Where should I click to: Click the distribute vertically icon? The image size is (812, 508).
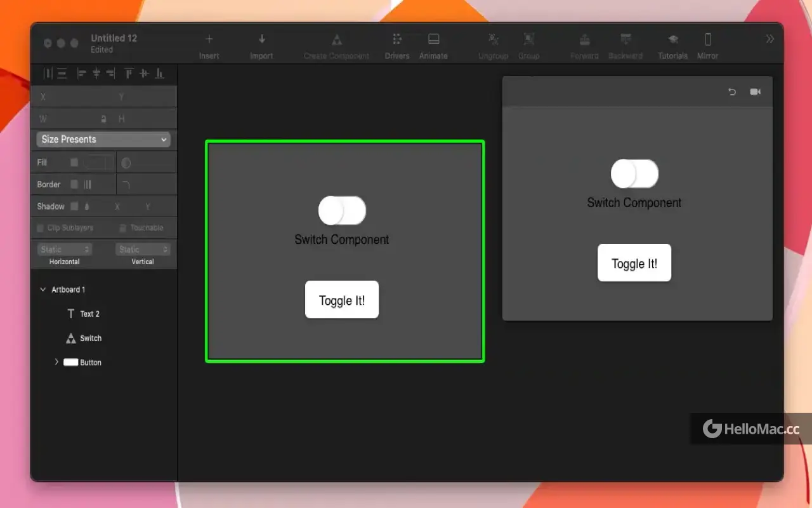(x=62, y=74)
